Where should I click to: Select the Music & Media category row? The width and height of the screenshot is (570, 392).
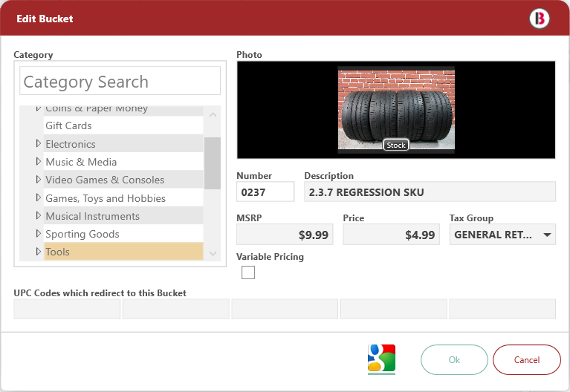coord(123,161)
